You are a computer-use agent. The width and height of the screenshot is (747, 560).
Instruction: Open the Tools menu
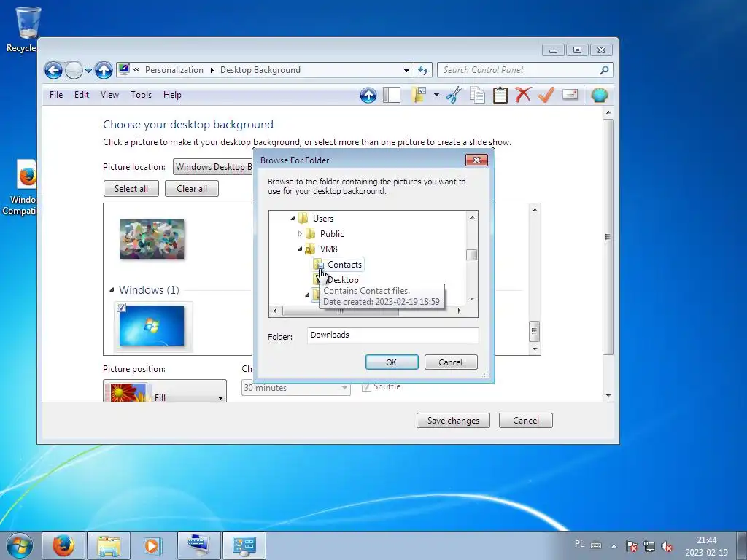[141, 95]
